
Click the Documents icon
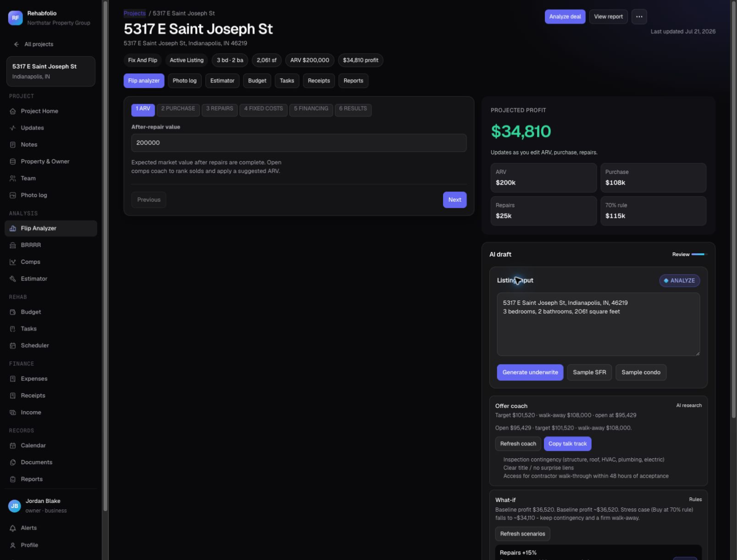coord(13,462)
